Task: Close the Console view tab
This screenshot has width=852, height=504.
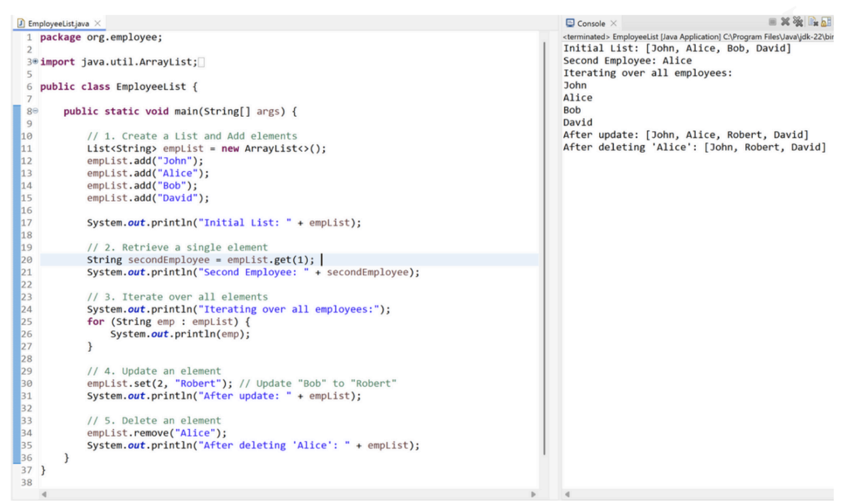Action: tap(612, 23)
